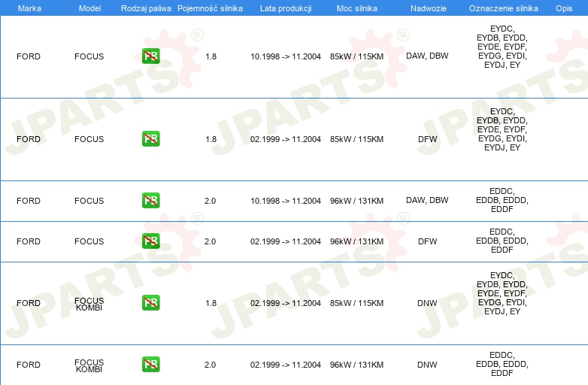Click the Lata produkcji column header
This screenshot has width=588, height=385.
click(x=286, y=8)
